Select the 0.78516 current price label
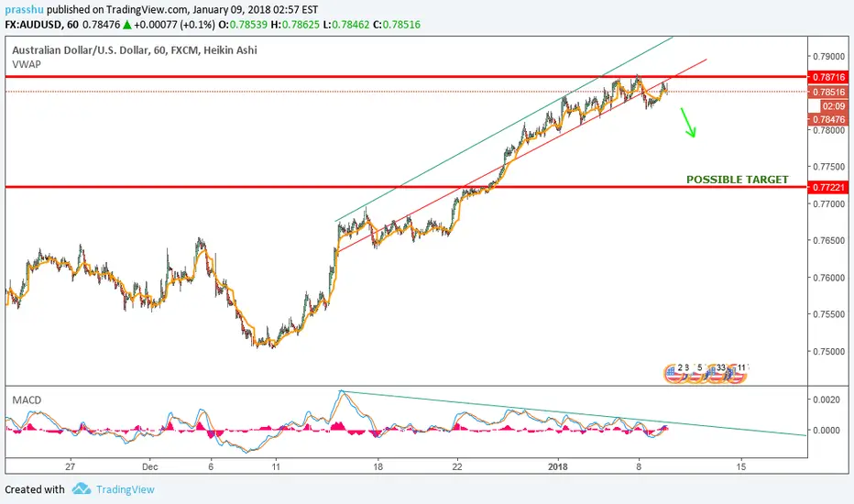 pyautogui.click(x=827, y=92)
